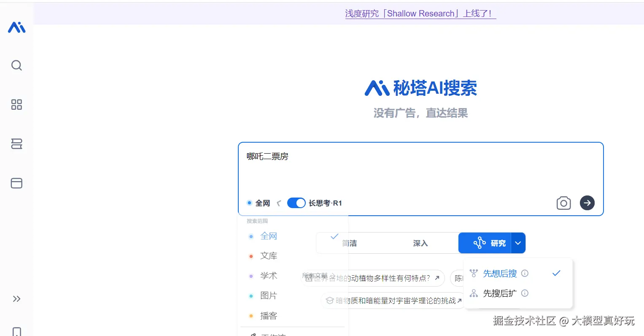Click the arrow icon on the 动植物多样性 suggestion
The image size is (644, 336).
[x=437, y=278]
